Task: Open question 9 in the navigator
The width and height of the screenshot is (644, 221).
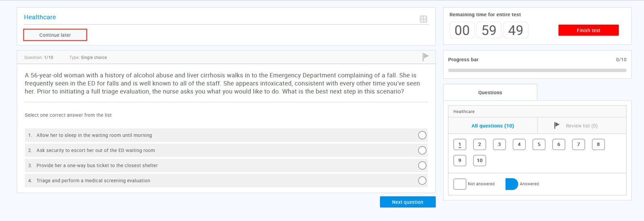Action: coord(460,161)
